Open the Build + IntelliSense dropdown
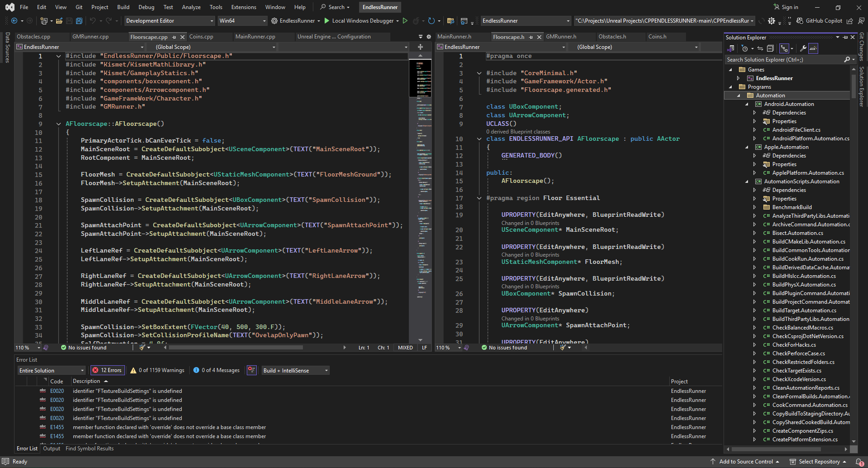The width and height of the screenshot is (868, 468). click(296, 371)
